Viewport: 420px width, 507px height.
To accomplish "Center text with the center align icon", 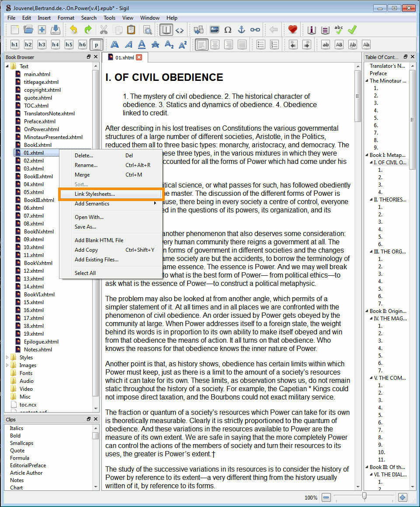I will coord(215,45).
